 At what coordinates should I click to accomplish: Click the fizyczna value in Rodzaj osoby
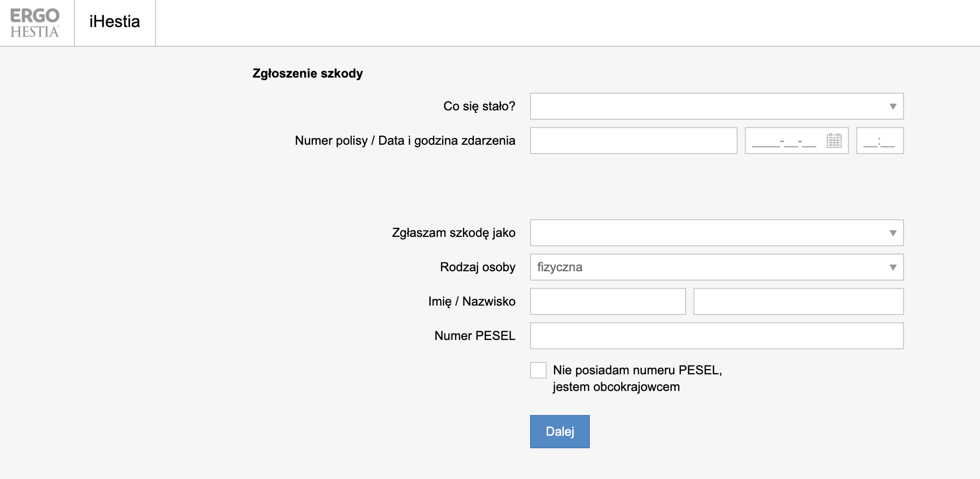[560, 267]
